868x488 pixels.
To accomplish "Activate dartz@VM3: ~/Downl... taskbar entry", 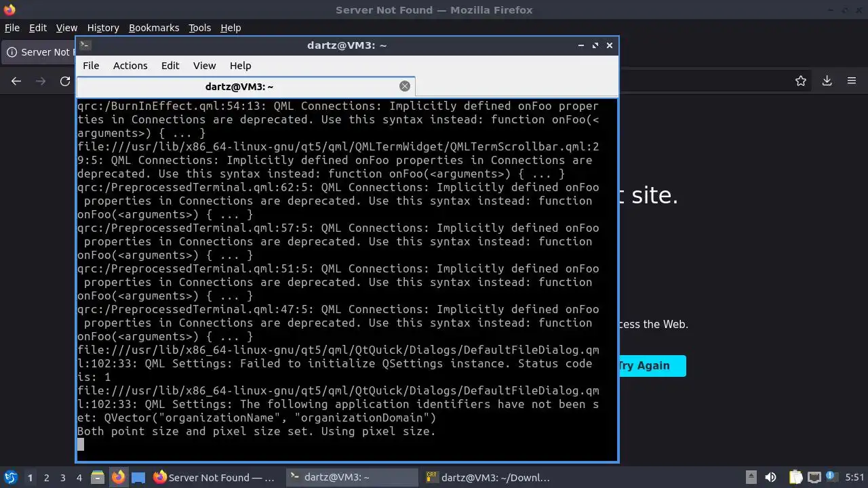I will pos(488,477).
